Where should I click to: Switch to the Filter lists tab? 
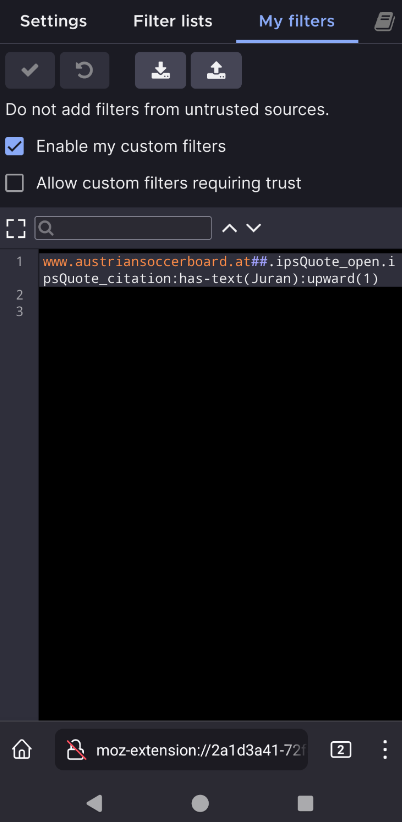point(172,21)
